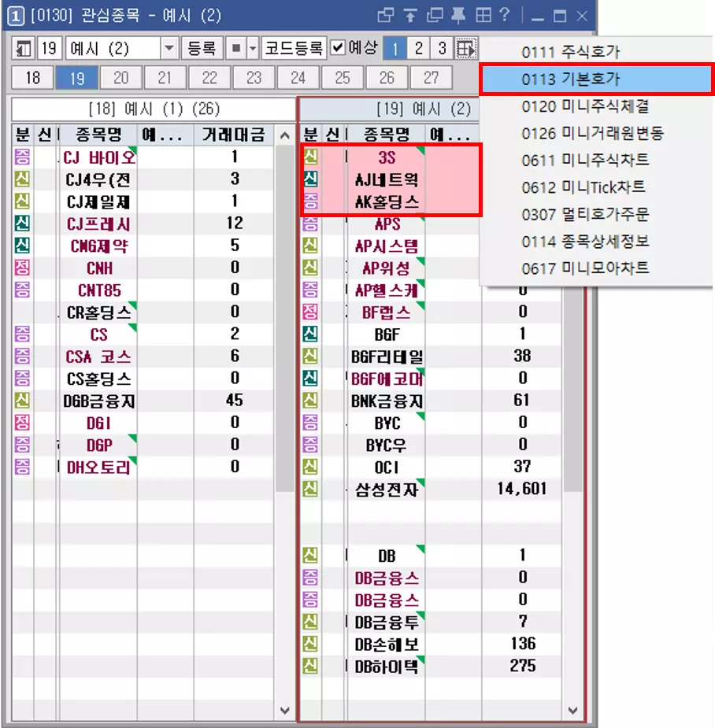This screenshot has height=728, width=715.
Task: Click the 코드등록 button
Action: click(294, 48)
